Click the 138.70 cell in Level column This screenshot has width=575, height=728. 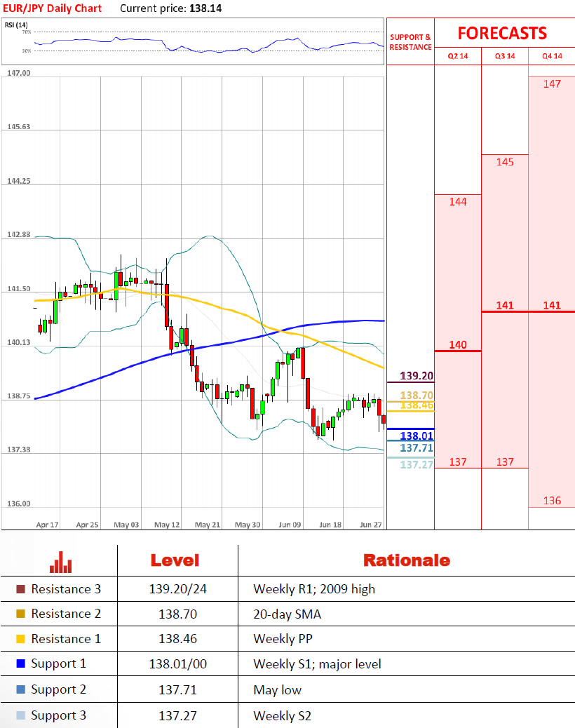[177, 614]
